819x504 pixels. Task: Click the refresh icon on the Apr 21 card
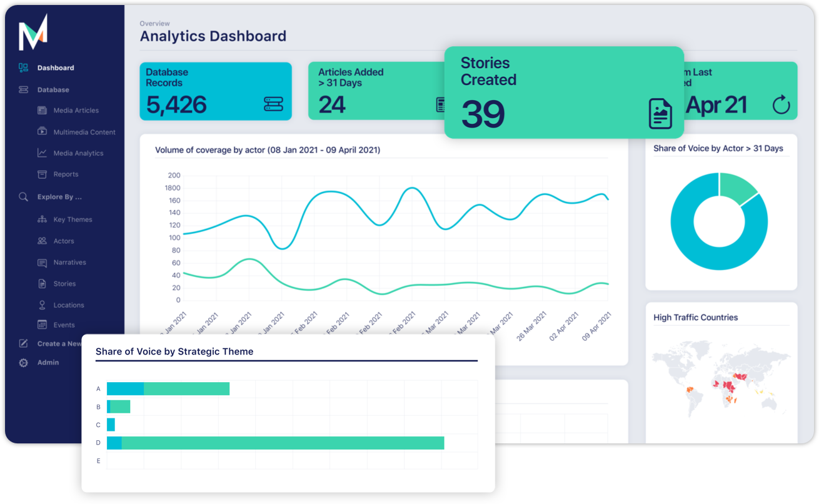point(781,105)
